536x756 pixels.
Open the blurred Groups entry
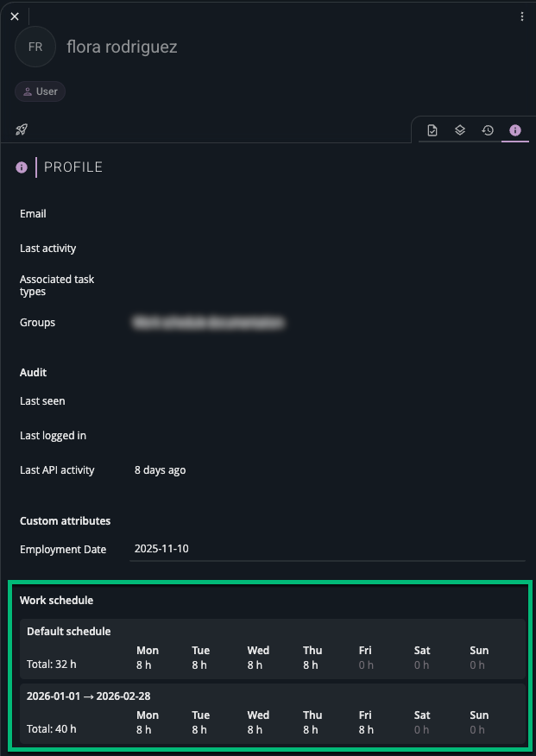coord(210,322)
